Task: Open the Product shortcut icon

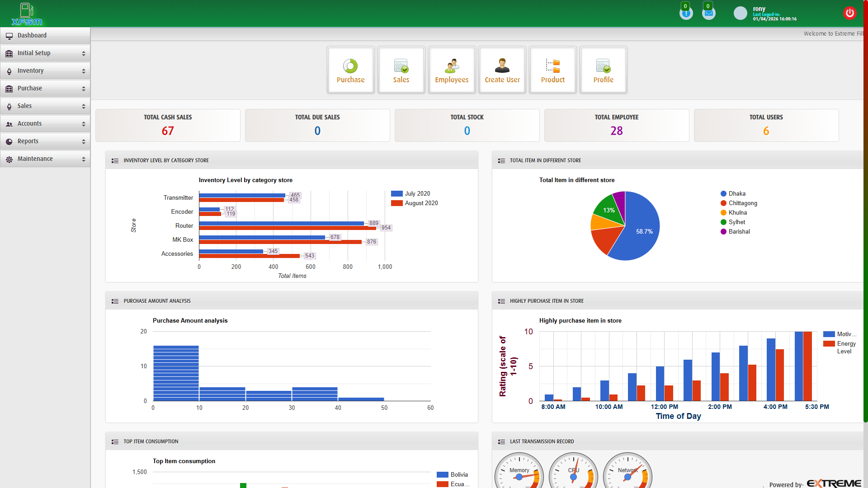Action: coord(552,70)
